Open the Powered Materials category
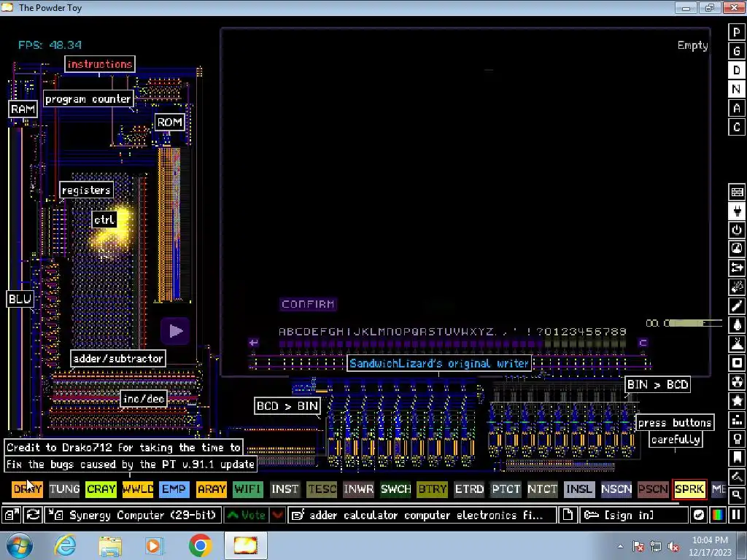The image size is (747, 560). (737, 230)
